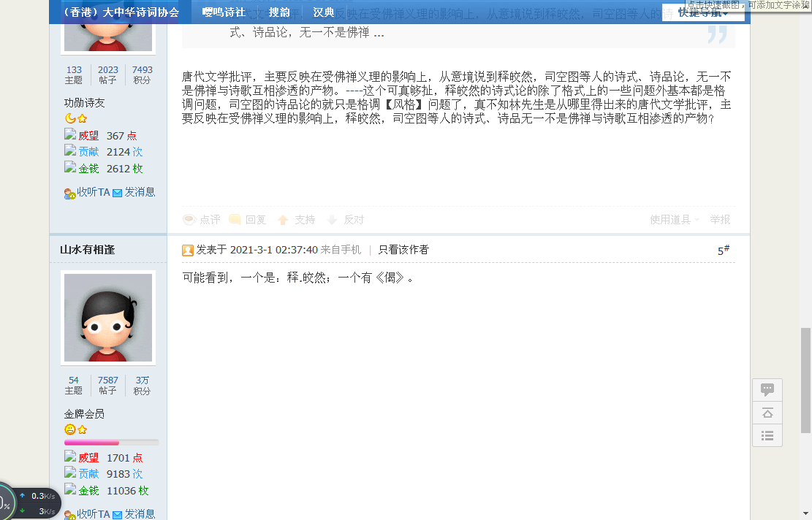
Task: Click the return-to-list icon
Action: (x=767, y=436)
